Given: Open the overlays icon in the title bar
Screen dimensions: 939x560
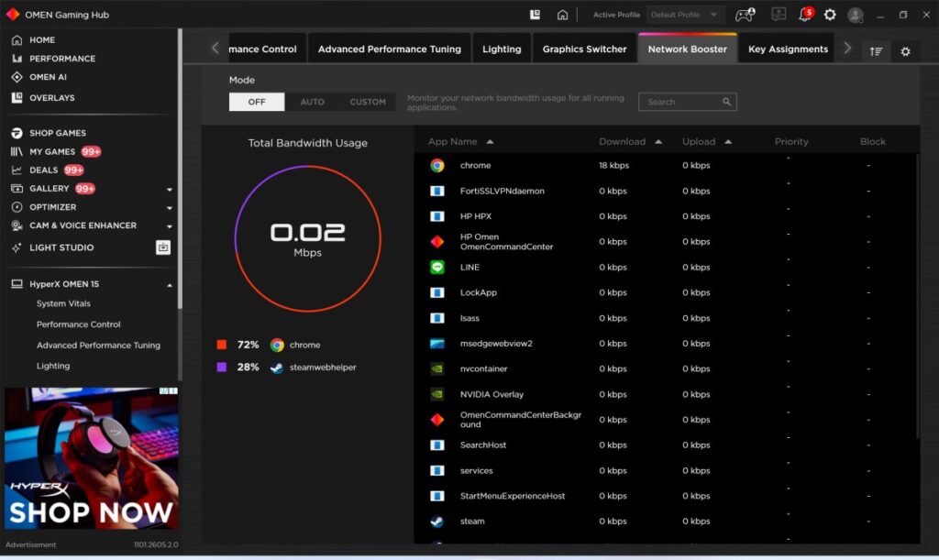Looking at the screenshot, I should pos(535,15).
